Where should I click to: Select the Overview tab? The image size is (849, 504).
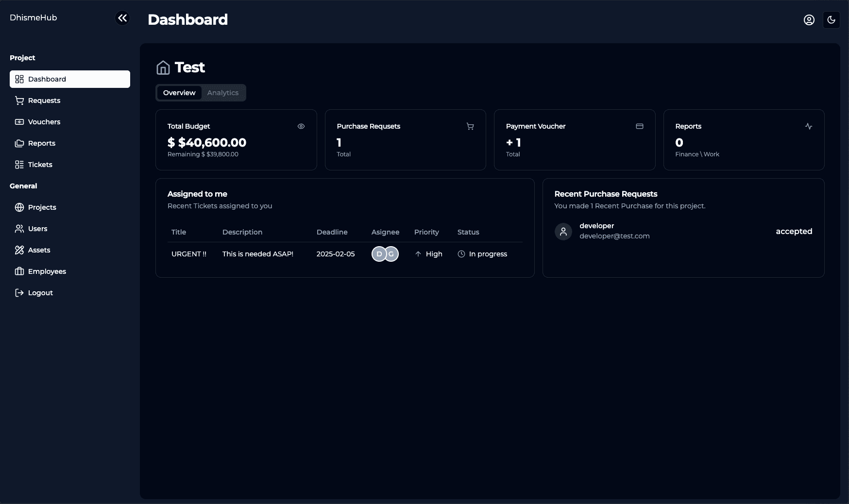pos(179,93)
